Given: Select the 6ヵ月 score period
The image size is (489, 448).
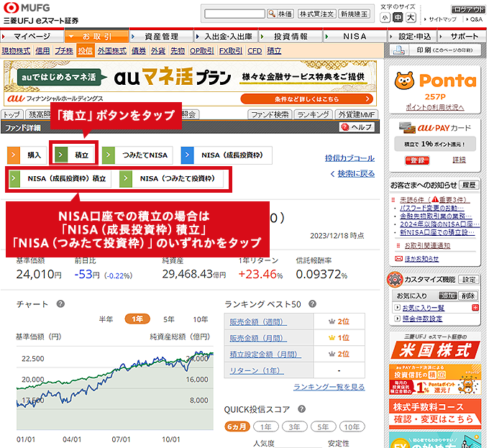Looking at the screenshot, I should [237, 426].
